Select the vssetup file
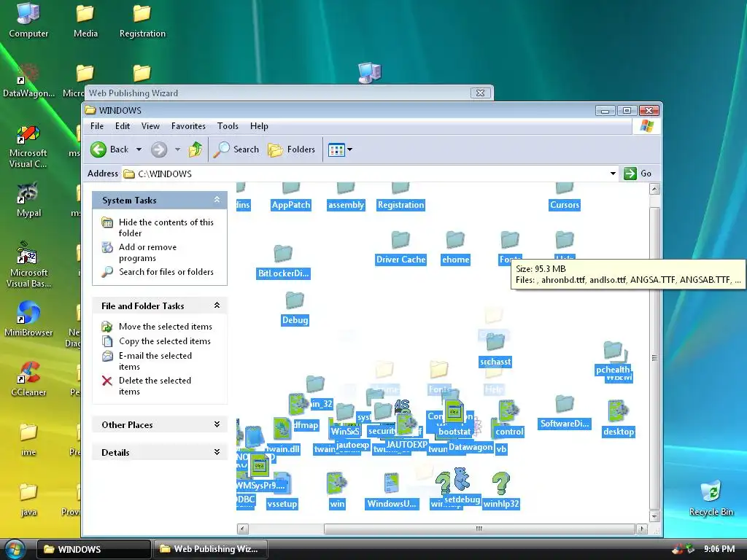The height and width of the screenshot is (560, 747). point(282,491)
